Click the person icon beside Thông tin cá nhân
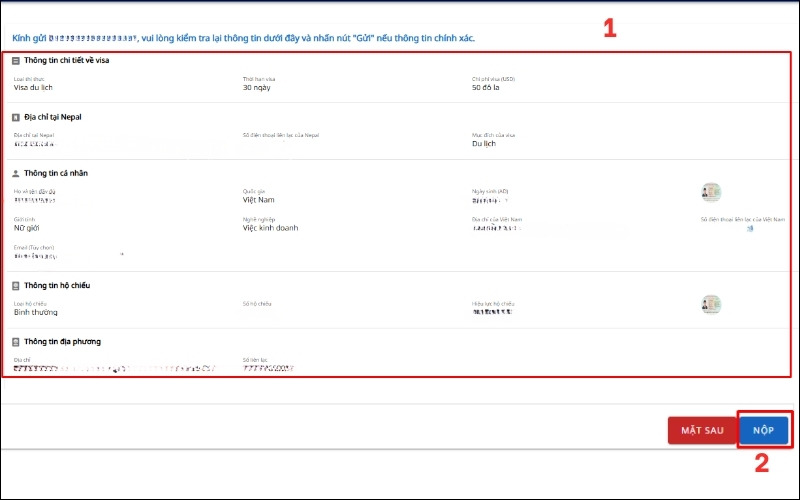800x500 pixels. coord(16,173)
